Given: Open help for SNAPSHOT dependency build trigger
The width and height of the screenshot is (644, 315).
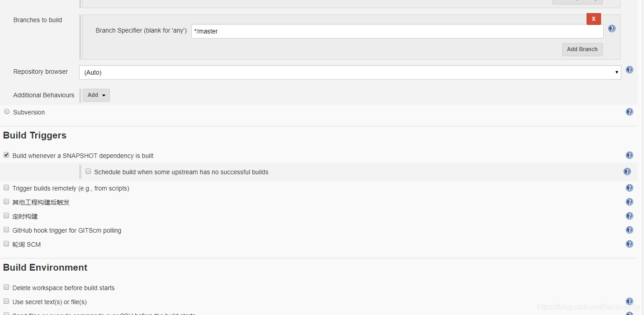Looking at the screenshot, I should coord(630,155).
